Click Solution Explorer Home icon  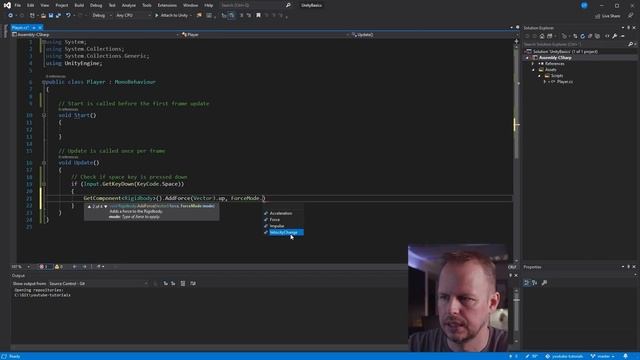(542, 36)
